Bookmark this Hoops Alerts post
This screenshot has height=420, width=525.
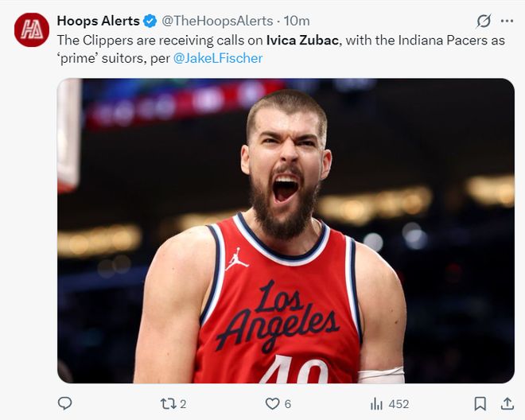(x=480, y=403)
